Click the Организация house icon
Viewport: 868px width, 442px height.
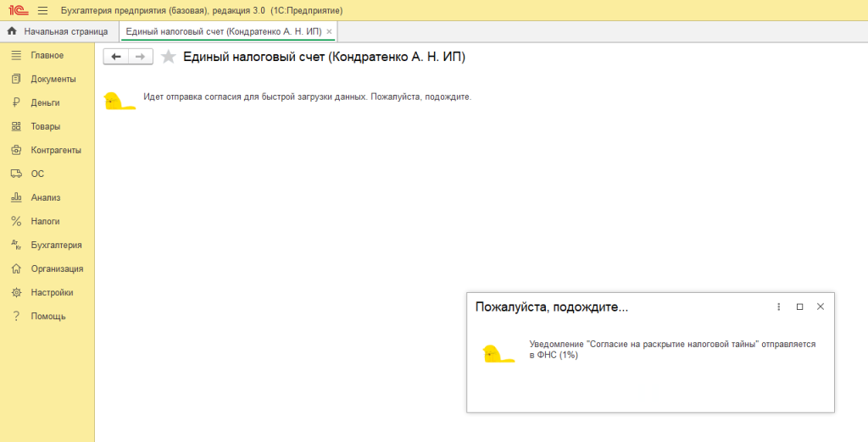point(16,269)
